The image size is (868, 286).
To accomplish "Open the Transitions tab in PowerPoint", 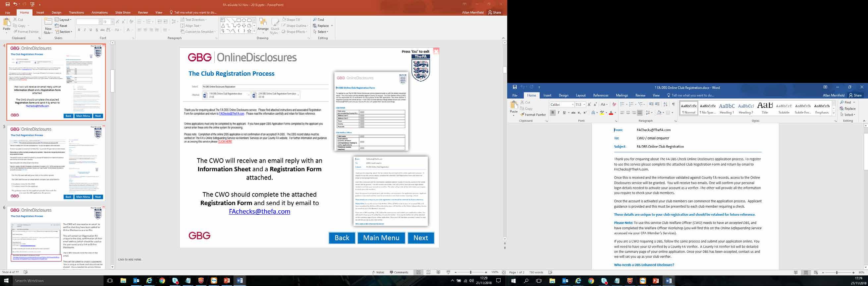I will pyautogui.click(x=77, y=13).
